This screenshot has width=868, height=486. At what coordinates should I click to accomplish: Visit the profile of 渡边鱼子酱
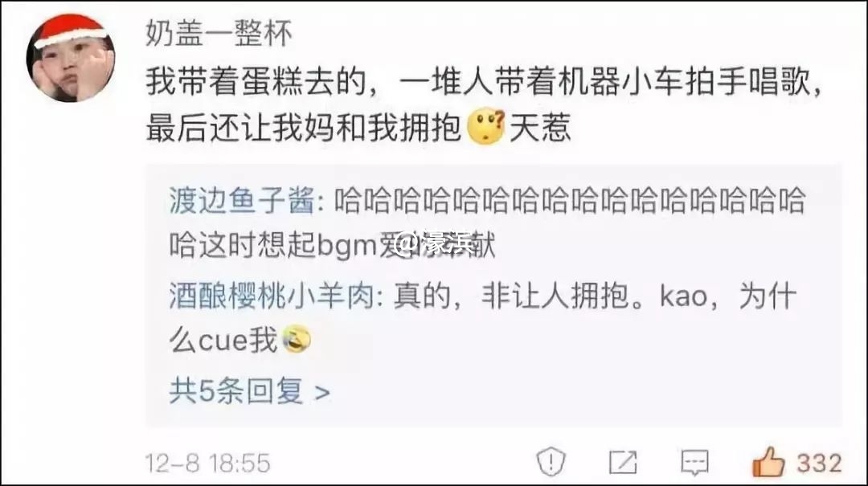pyautogui.click(x=241, y=199)
